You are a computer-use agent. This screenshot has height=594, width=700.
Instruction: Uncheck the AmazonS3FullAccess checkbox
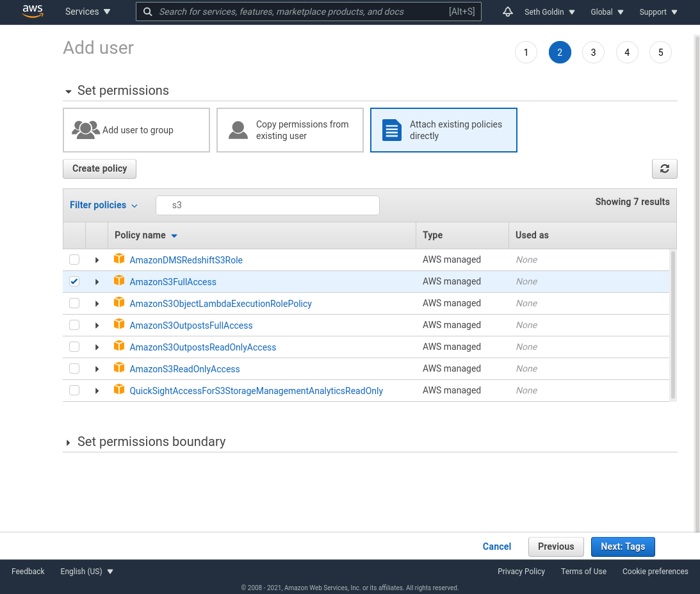coord(74,281)
